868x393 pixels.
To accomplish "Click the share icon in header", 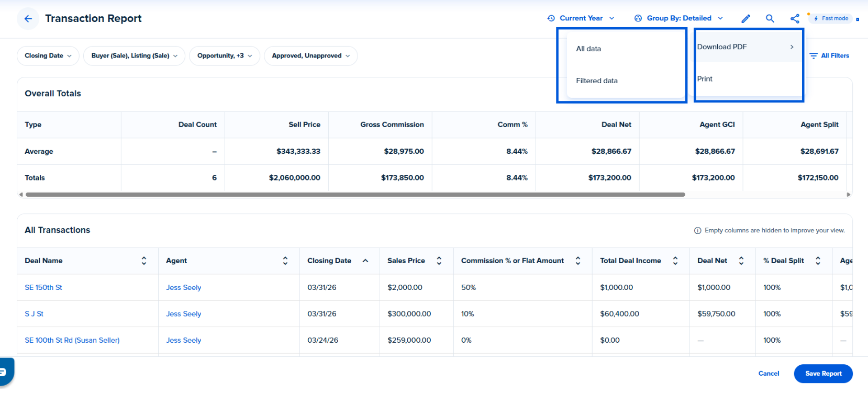I will point(795,19).
